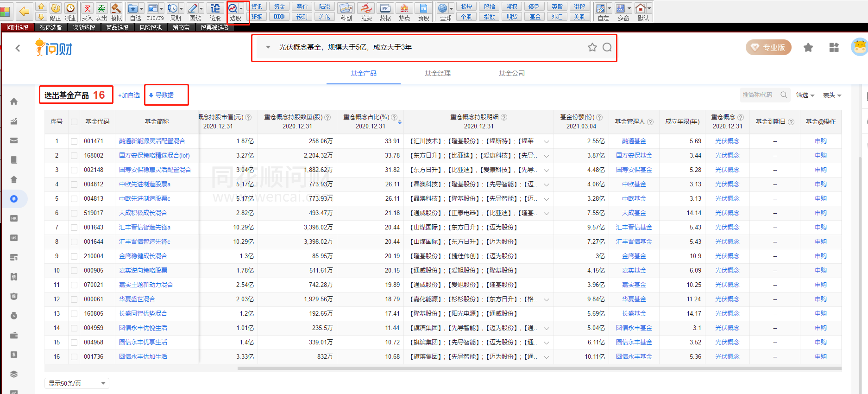The image size is (868, 394).
Task: Switch to the 基金公司 tab
Action: point(512,73)
